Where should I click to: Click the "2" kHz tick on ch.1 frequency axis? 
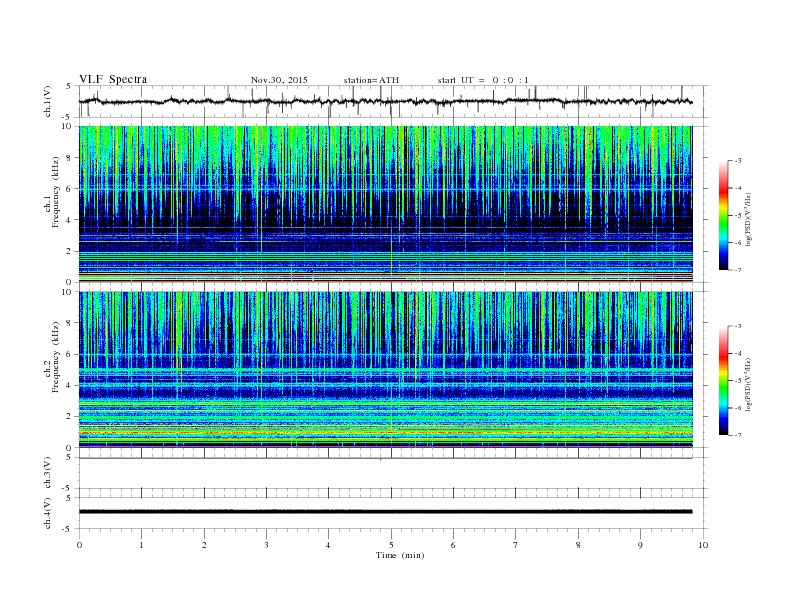point(69,251)
